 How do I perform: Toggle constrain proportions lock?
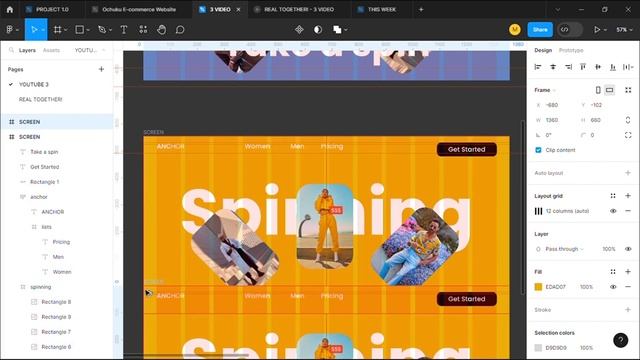click(x=628, y=120)
